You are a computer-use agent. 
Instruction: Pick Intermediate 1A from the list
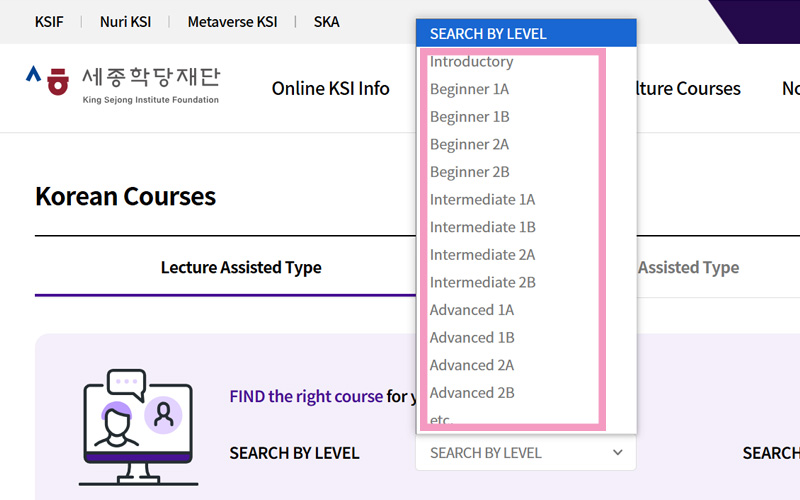(x=482, y=200)
